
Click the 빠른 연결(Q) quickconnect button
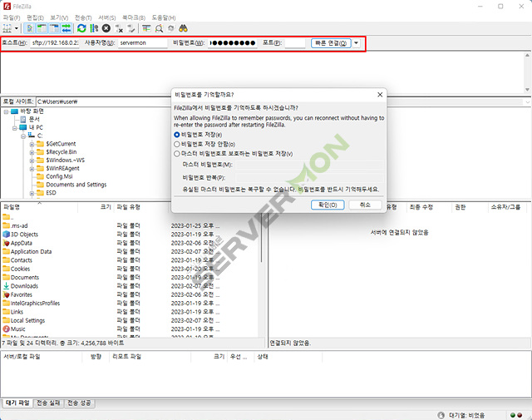click(x=331, y=43)
